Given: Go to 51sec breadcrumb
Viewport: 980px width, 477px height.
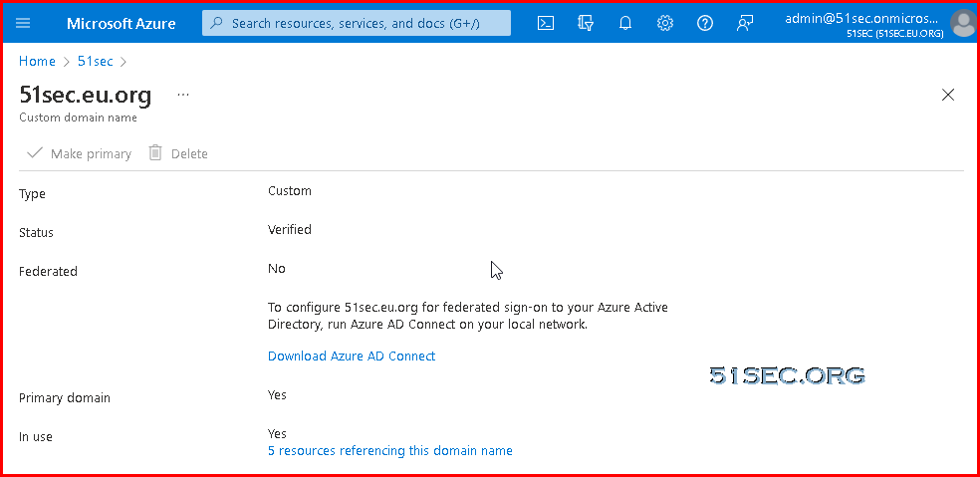Looking at the screenshot, I should coord(95,62).
